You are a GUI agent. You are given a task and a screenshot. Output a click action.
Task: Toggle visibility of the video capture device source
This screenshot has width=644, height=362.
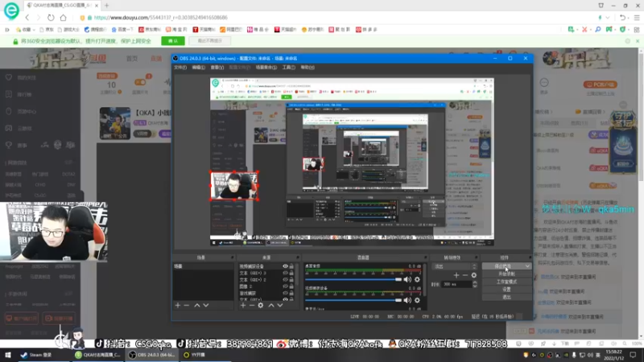(x=285, y=266)
